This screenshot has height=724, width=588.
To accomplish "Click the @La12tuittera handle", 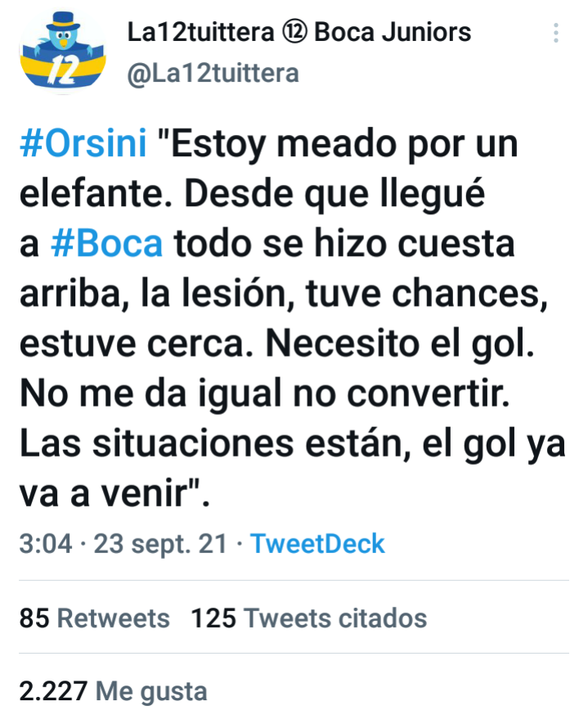I will click(x=213, y=74).
